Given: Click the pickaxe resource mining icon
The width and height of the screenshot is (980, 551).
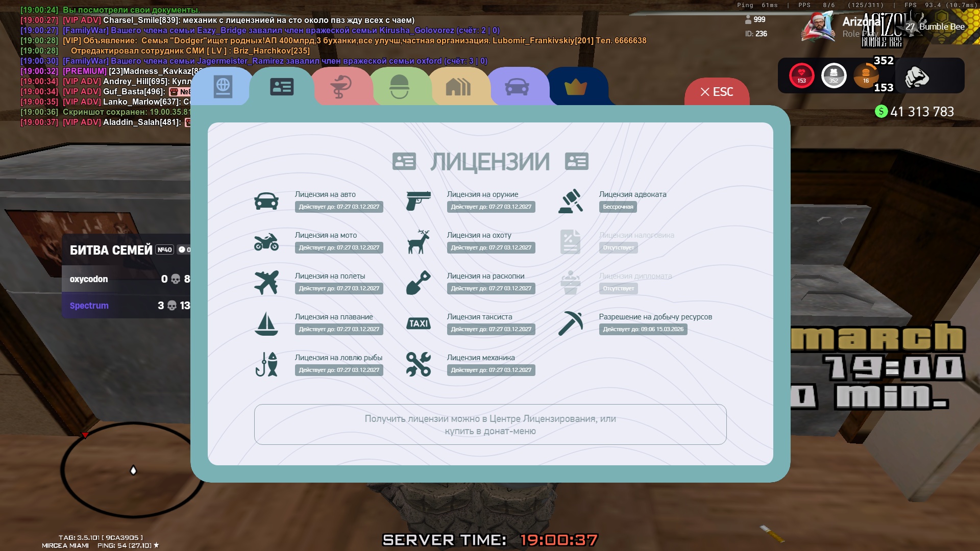Looking at the screenshot, I should pos(571,323).
